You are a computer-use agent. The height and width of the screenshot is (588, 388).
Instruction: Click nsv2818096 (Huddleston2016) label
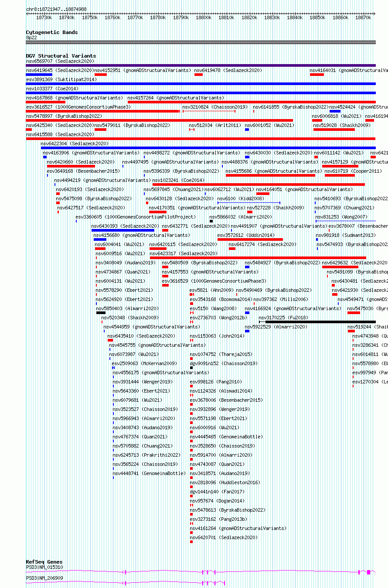[x=225, y=482]
